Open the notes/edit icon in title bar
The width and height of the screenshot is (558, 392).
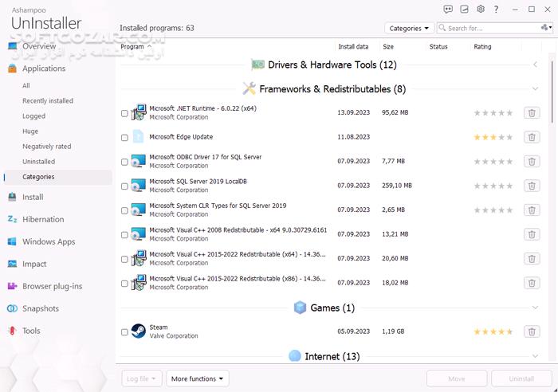(x=464, y=10)
